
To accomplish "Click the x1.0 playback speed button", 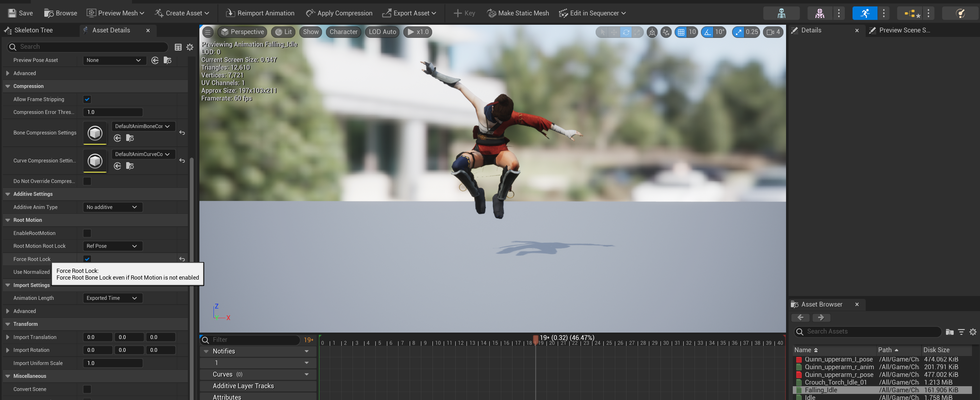I will [418, 32].
